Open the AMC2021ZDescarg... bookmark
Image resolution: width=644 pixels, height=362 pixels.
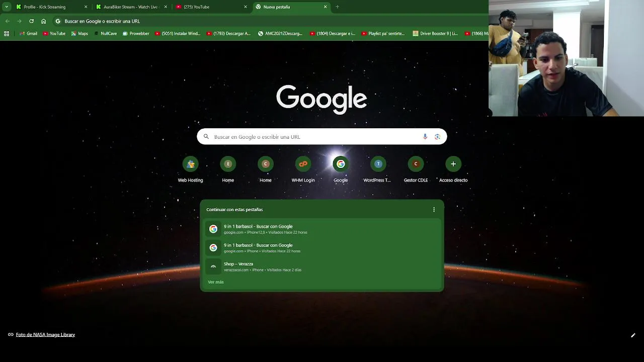(280, 34)
